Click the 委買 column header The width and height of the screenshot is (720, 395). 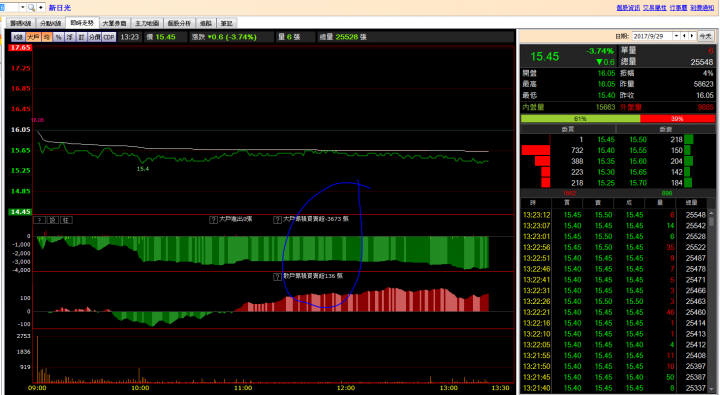point(568,129)
